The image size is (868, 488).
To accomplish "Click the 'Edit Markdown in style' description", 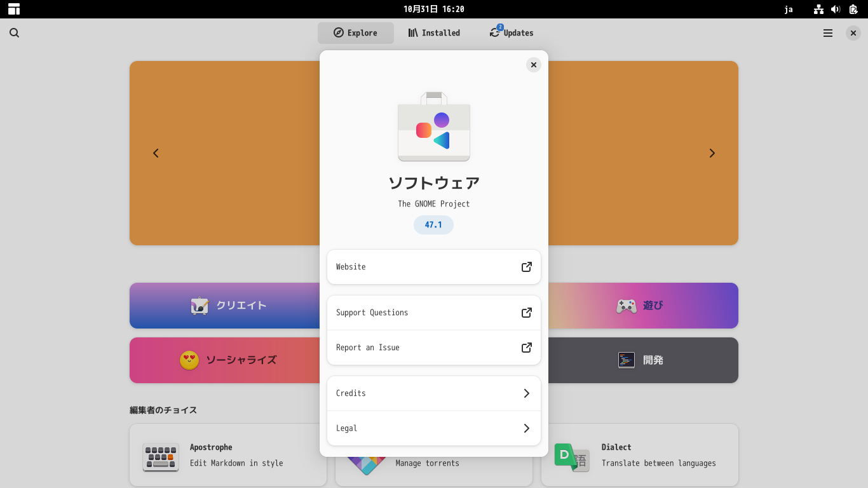I will (236, 463).
